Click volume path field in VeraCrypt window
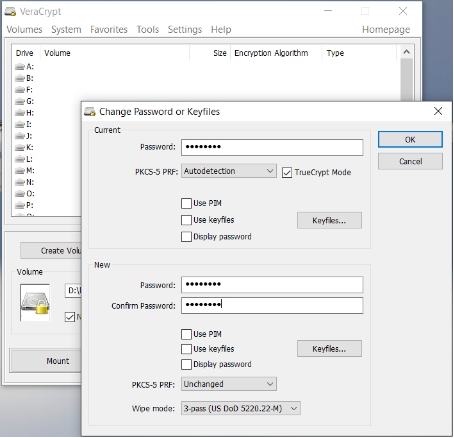Viewport: 454px width, 438px height. pos(73,291)
